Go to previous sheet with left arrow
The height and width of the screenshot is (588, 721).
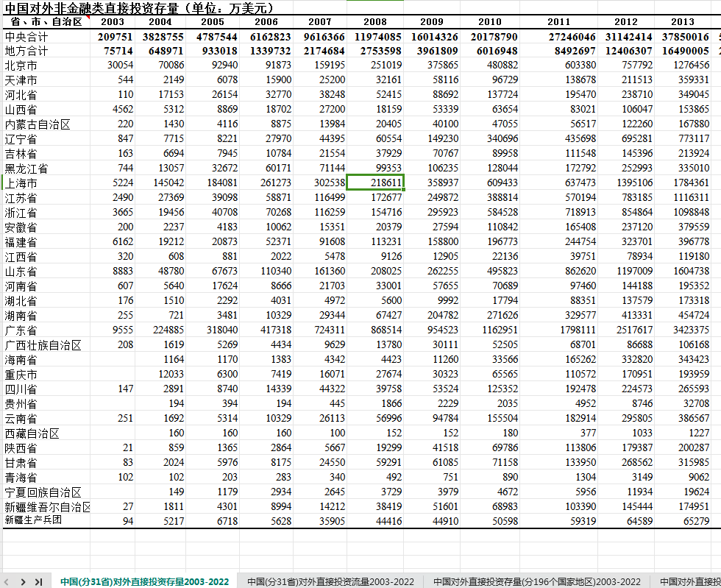[7, 581]
